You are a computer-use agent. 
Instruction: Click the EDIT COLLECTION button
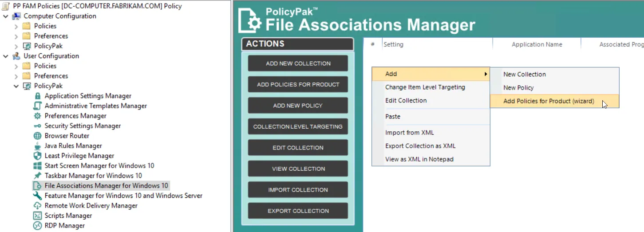[298, 148]
